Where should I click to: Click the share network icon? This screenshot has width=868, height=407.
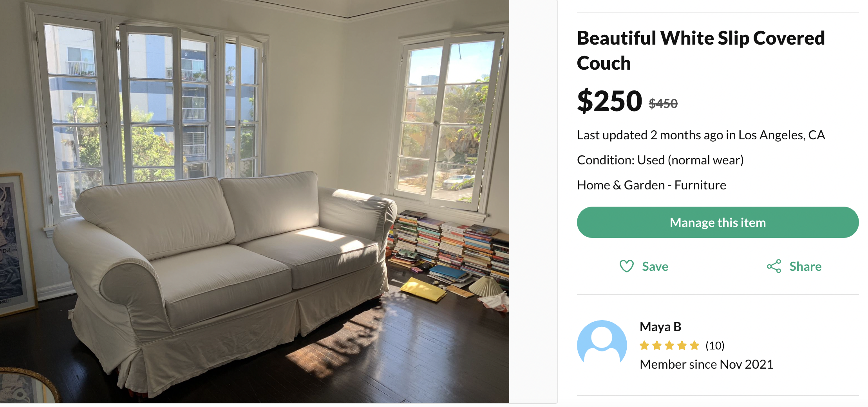pos(774,266)
